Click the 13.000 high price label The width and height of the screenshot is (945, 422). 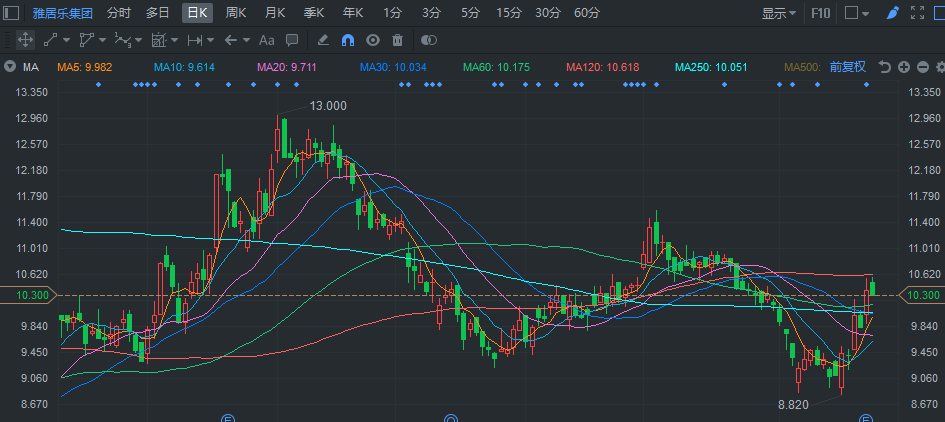(x=328, y=106)
